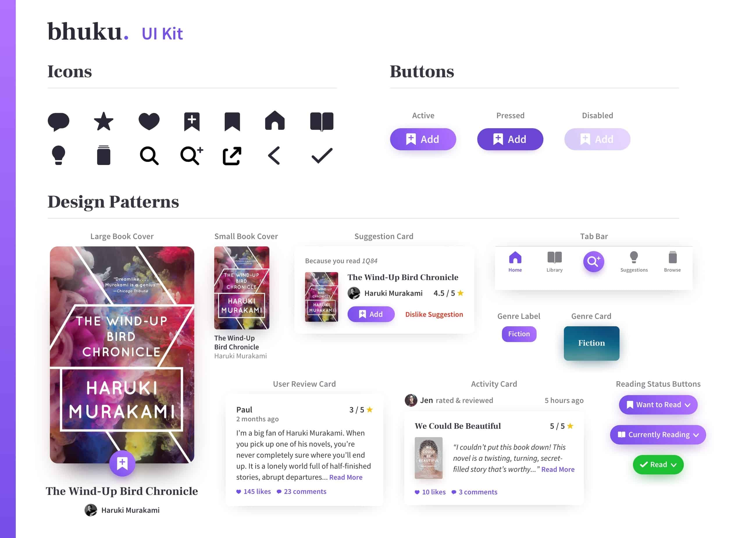This screenshot has height=538, width=756.
Task: Click the back chevron arrow icon
Action: (x=274, y=155)
